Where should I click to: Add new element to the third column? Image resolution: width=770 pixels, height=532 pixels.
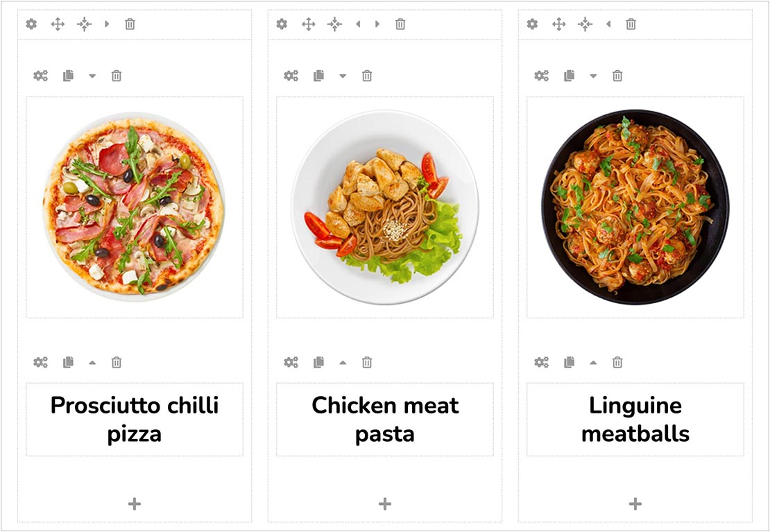pyautogui.click(x=635, y=504)
